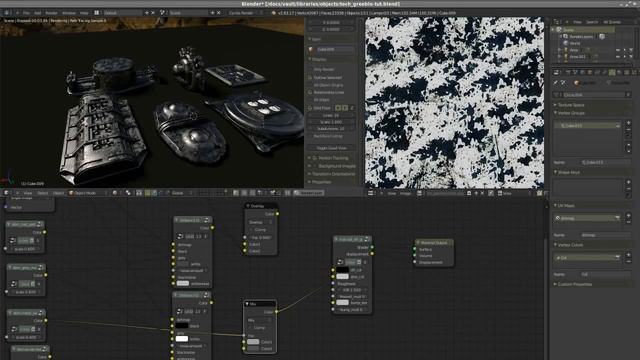Open Object Mode dropdown in viewport header
This screenshot has height=360, width=640.
(x=87, y=193)
